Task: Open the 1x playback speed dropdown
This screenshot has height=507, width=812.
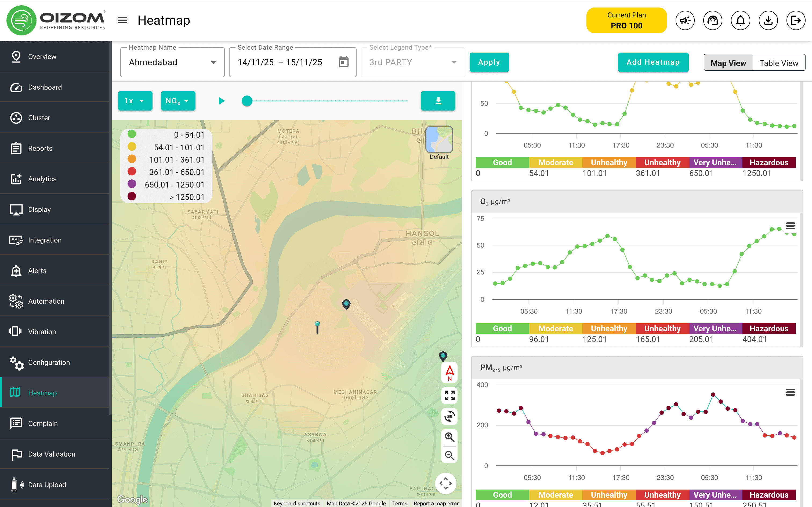Action: [x=135, y=101]
